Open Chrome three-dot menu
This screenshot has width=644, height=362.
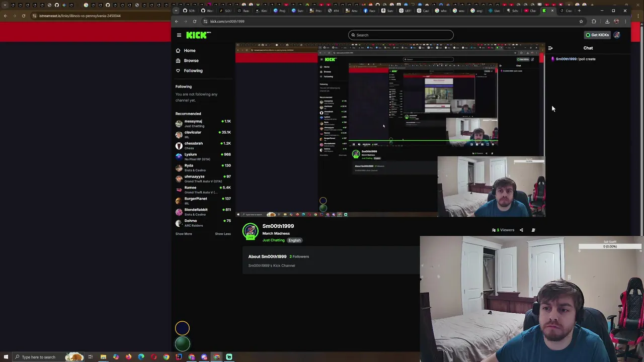[x=625, y=21]
